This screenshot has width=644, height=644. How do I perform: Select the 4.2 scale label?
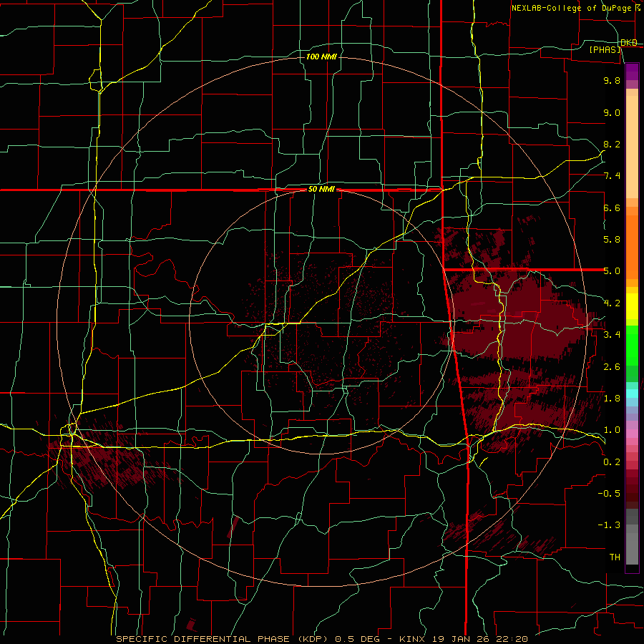[612, 303]
